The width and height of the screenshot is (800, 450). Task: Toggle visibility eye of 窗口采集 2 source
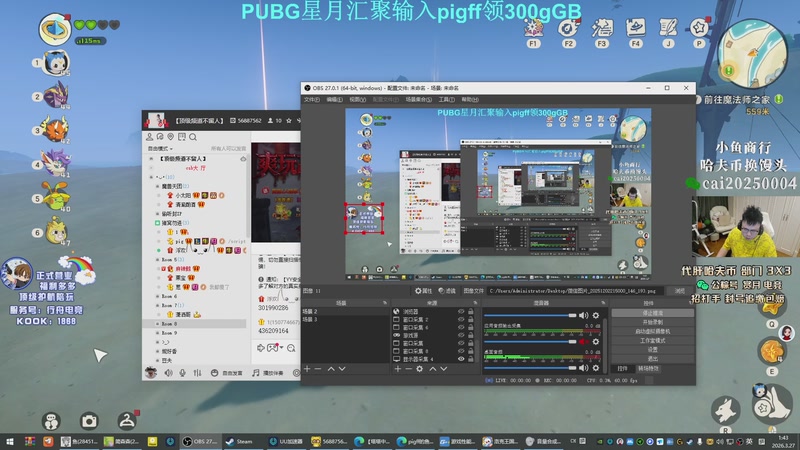coord(461,319)
